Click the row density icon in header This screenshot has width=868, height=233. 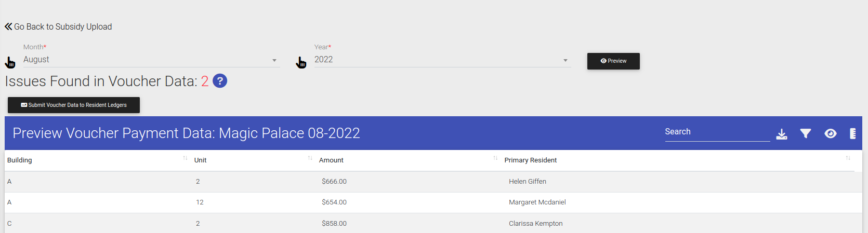click(852, 134)
